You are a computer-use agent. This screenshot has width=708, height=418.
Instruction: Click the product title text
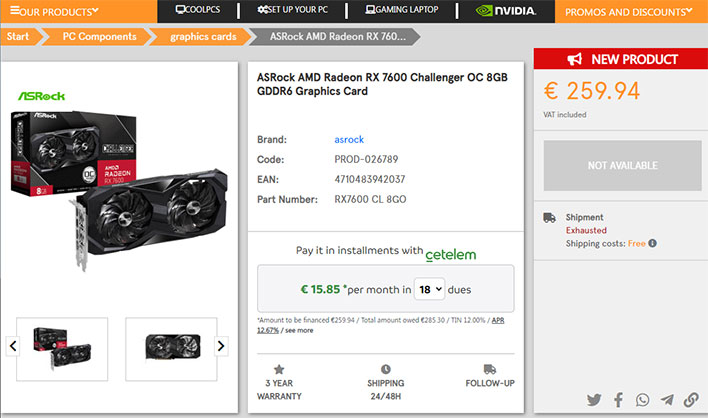(x=382, y=84)
